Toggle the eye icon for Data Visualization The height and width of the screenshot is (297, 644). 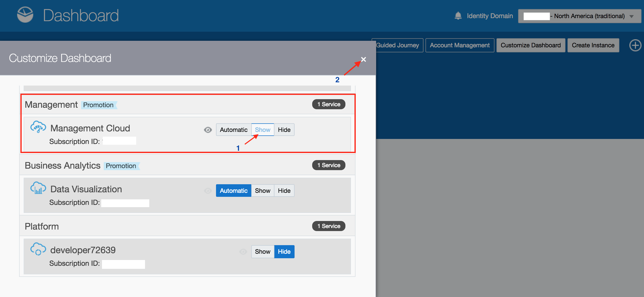pos(208,191)
